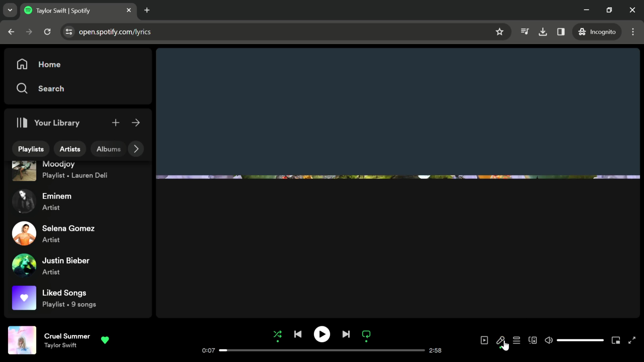Open Eminem artist page
Image resolution: width=644 pixels, height=362 pixels.
click(78, 201)
